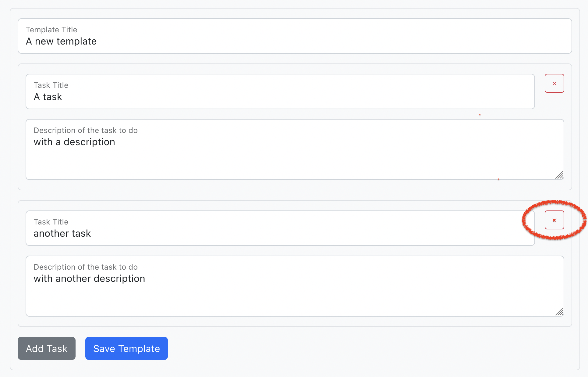The height and width of the screenshot is (377, 588).
Task: Click the Add Task button
Action: pos(47,348)
